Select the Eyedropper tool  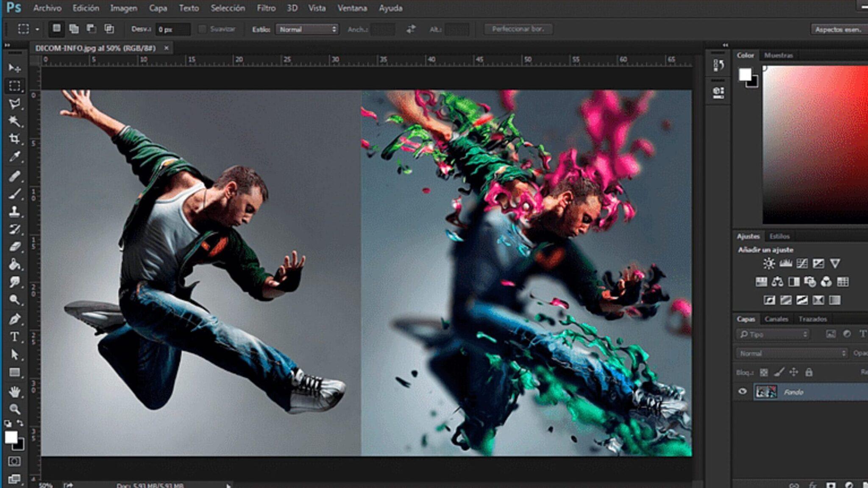click(x=14, y=157)
